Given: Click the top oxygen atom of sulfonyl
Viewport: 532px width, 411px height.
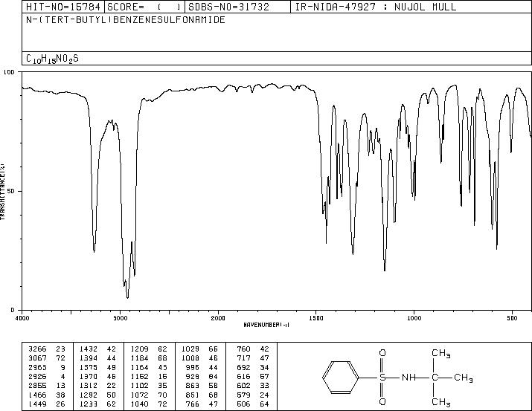Looking at the screenshot, I should coord(382,353).
